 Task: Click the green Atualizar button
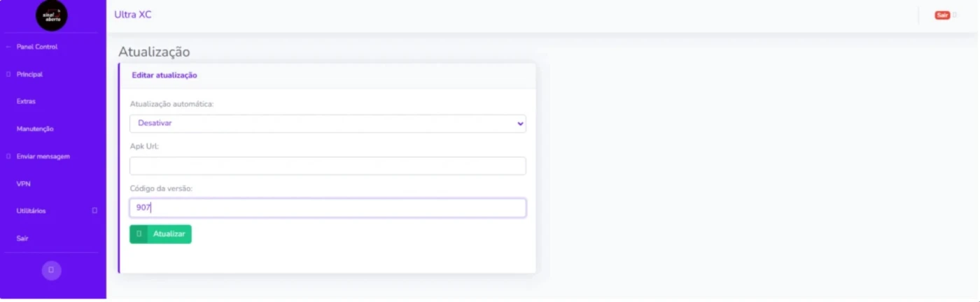[160, 234]
